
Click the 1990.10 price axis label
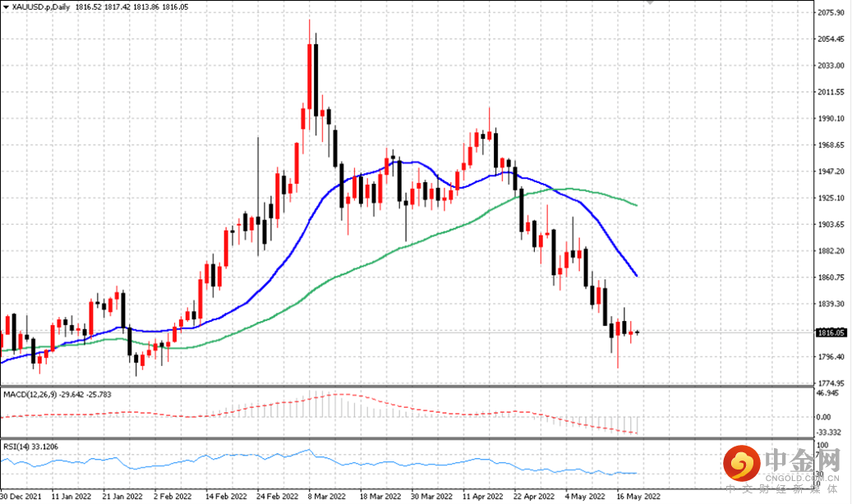click(831, 118)
